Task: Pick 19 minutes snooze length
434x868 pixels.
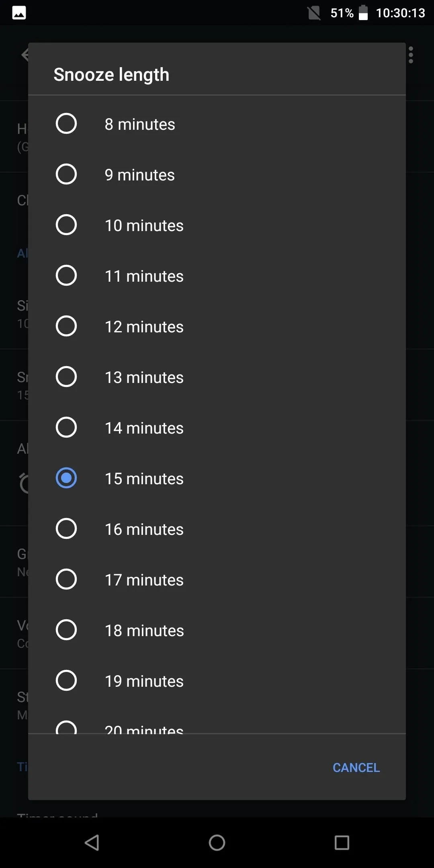Action: [x=217, y=680]
